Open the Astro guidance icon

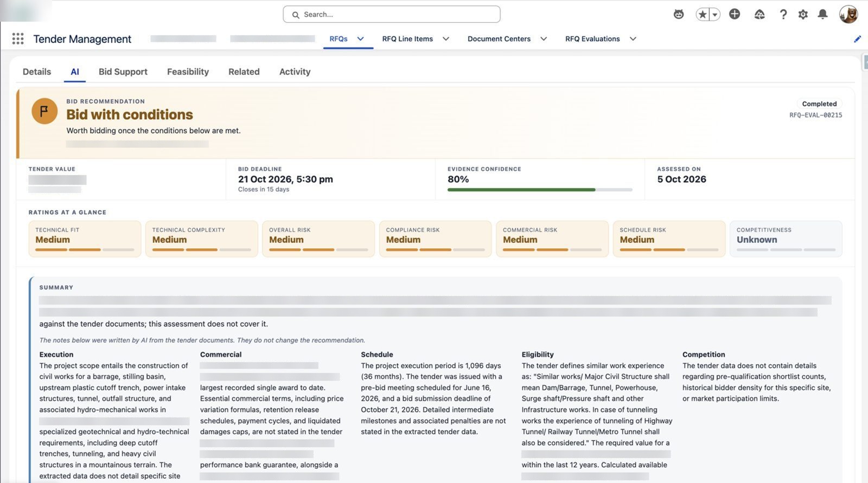coord(679,15)
